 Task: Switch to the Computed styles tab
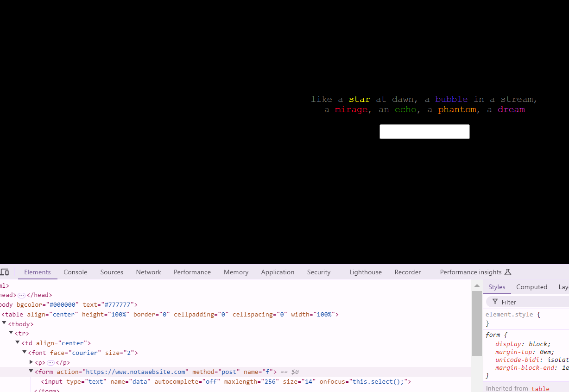click(531, 287)
